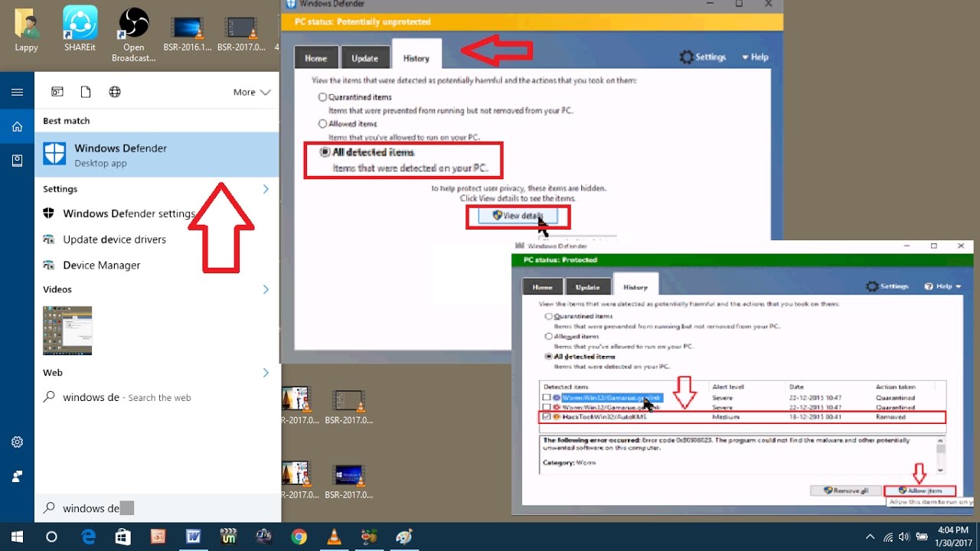Filter search results by apps icon

pyautogui.click(x=57, y=92)
